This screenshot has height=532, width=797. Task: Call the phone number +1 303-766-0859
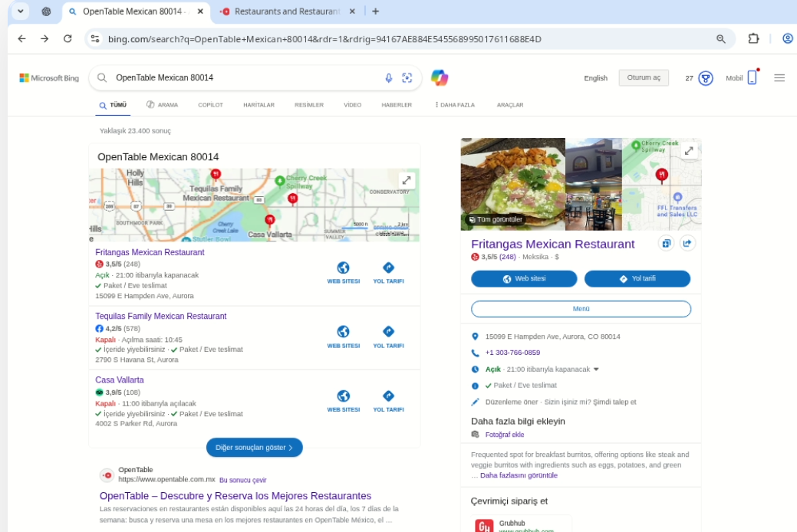512,353
